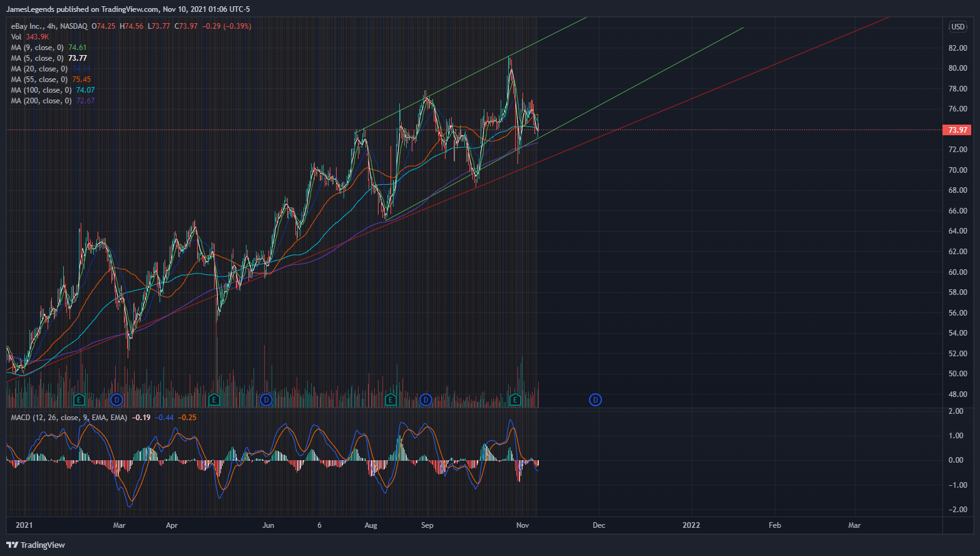This screenshot has height=556, width=980.
Task: Open the earnings E marker after Aug
Action: pyautogui.click(x=390, y=399)
